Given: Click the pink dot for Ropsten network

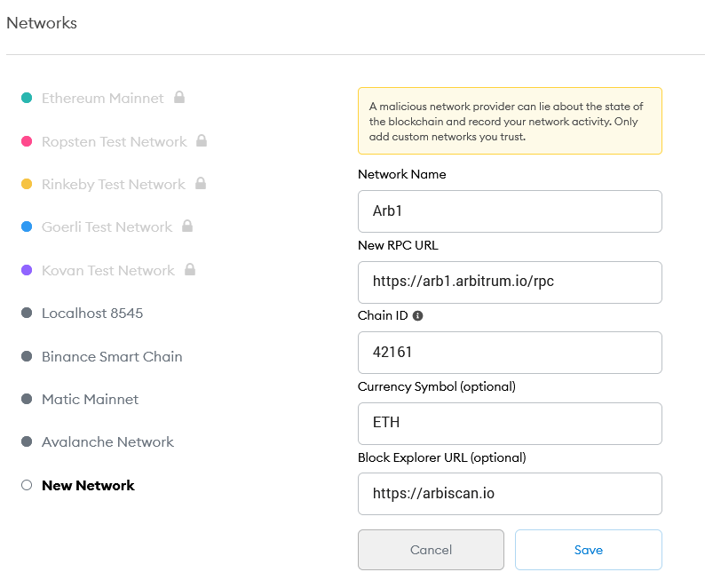Looking at the screenshot, I should pos(27,141).
